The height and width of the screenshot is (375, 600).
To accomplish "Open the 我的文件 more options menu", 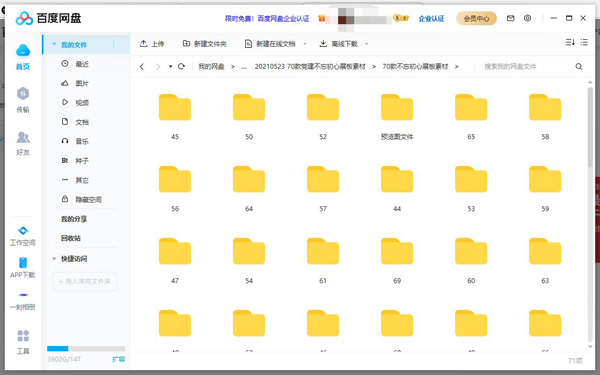I will 114,45.
